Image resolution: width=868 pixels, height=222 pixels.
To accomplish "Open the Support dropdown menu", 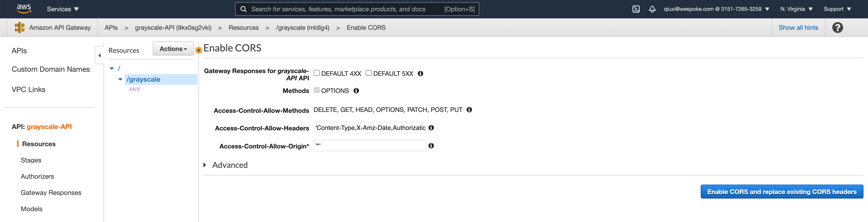I will 837,9.
